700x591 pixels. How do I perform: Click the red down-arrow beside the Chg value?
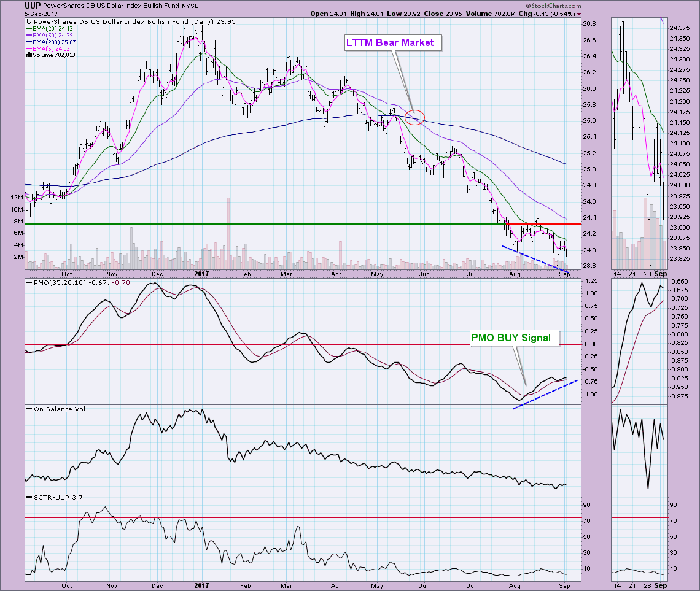(x=580, y=13)
